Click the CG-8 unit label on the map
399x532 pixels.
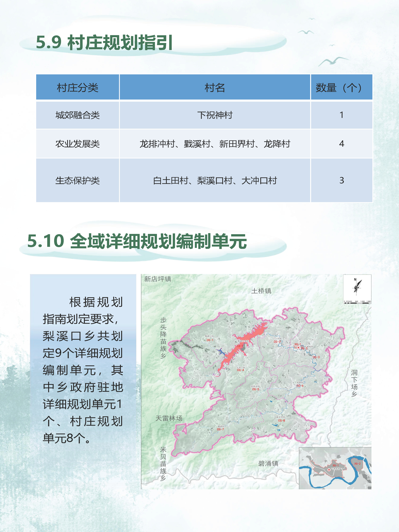coord(281,421)
